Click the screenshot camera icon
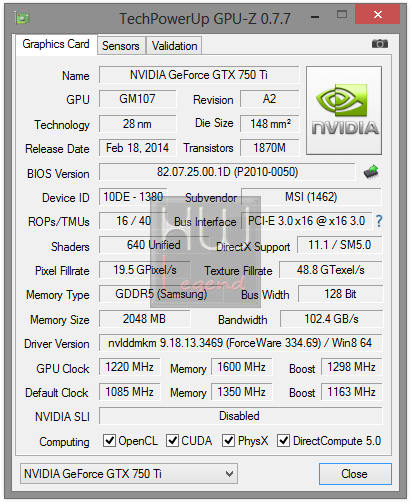 (x=380, y=44)
